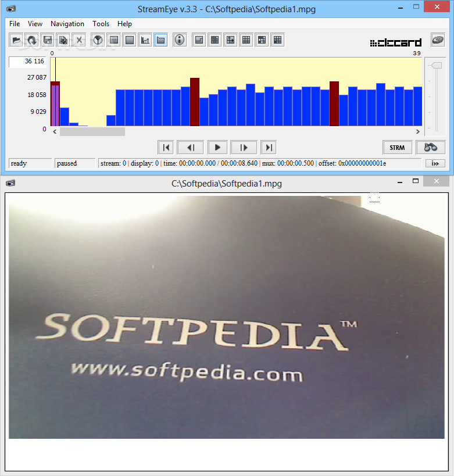Select the dark red bar near chart right
The height and width of the screenshot is (476, 454).
[x=334, y=103]
